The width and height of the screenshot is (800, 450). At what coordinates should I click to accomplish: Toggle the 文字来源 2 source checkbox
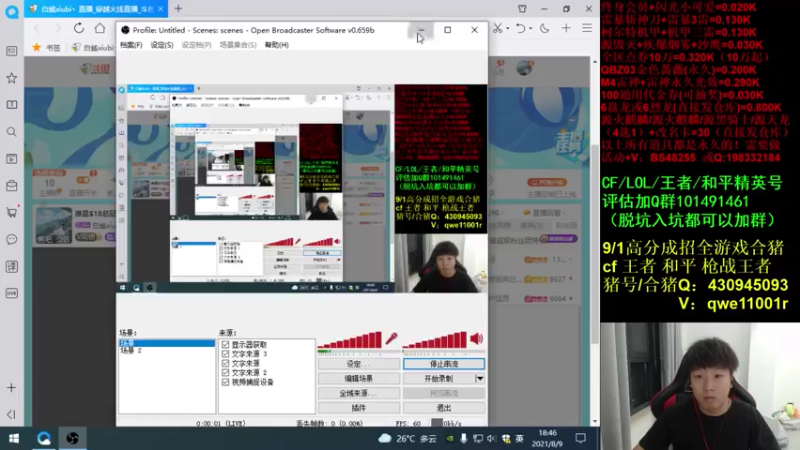[226, 372]
